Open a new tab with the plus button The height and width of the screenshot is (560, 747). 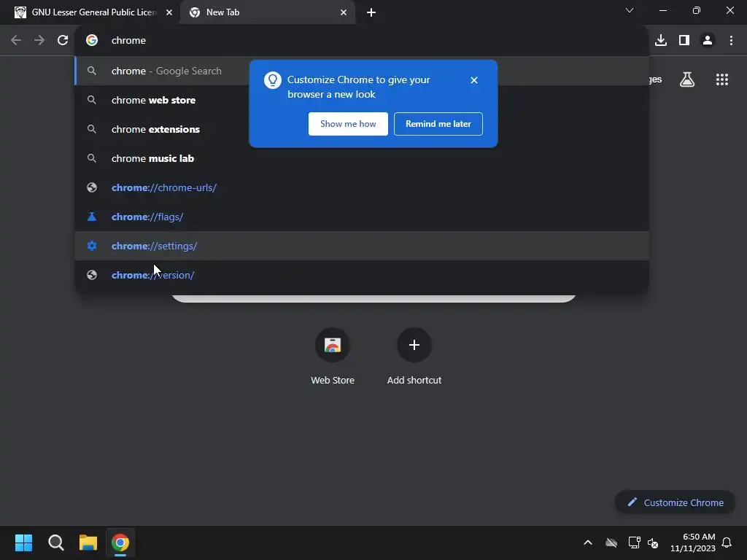click(371, 12)
